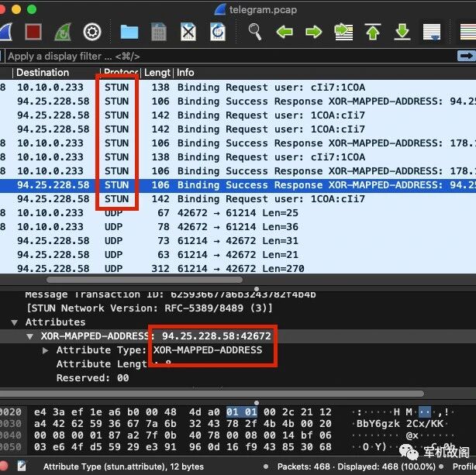
Task: Click inside the display filter field
Action: tap(231, 56)
